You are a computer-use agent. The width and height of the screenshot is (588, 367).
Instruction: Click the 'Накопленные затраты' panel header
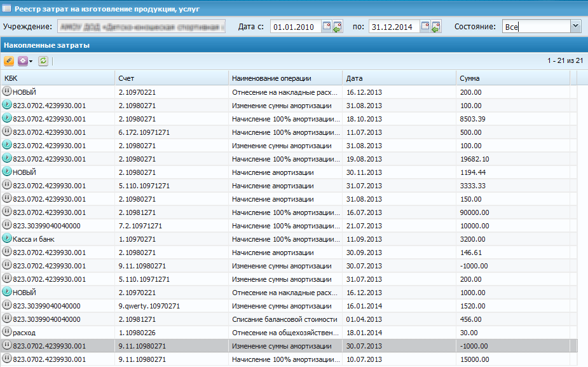[x=294, y=45]
